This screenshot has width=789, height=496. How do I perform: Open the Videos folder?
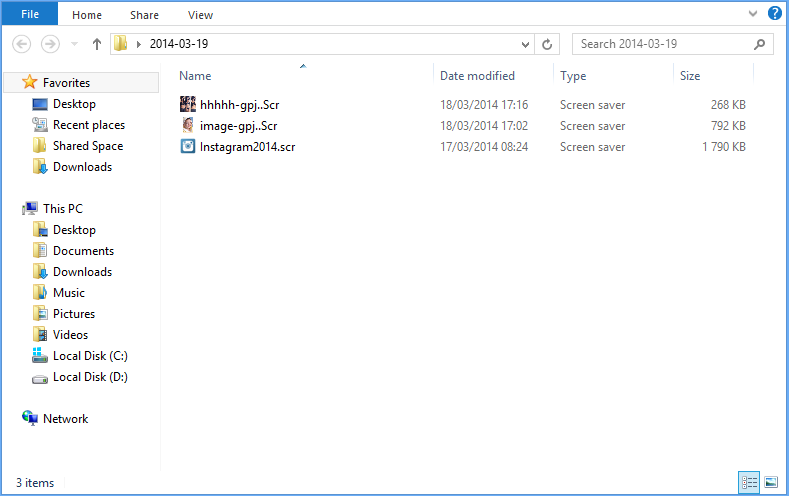coord(70,335)
